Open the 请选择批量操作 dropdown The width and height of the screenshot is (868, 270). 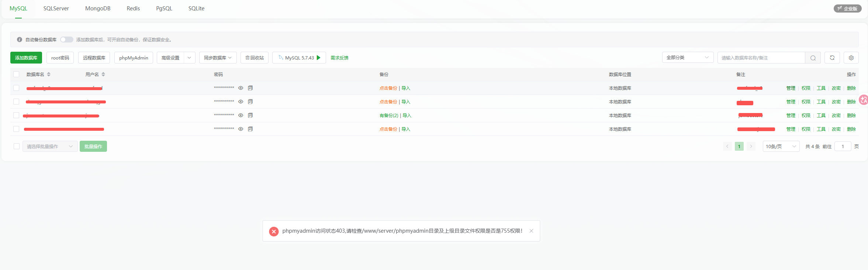(50, 146)
